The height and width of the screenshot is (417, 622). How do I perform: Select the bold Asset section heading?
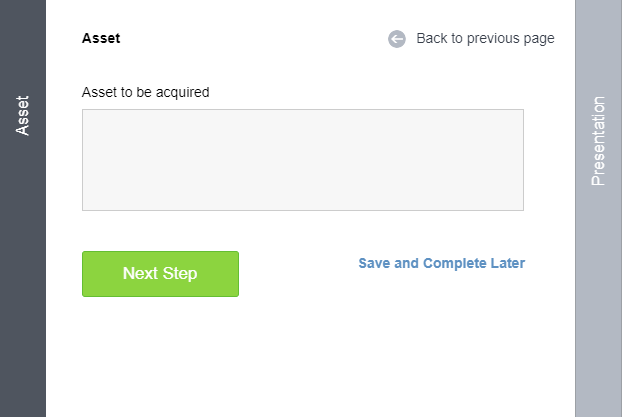(101, 38)
